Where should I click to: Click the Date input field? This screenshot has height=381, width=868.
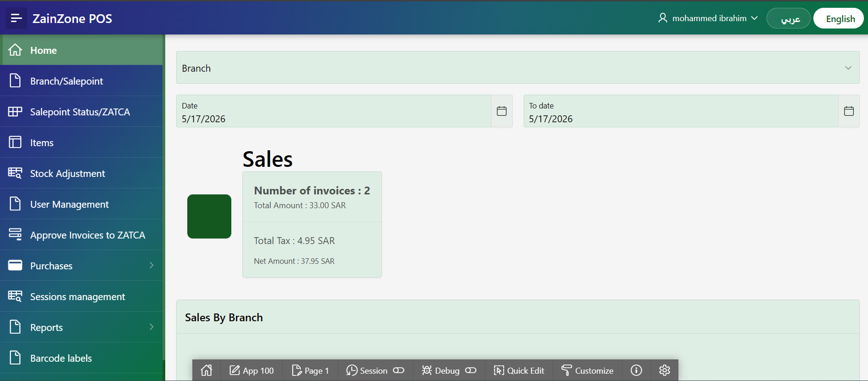[x=334, y=111]
